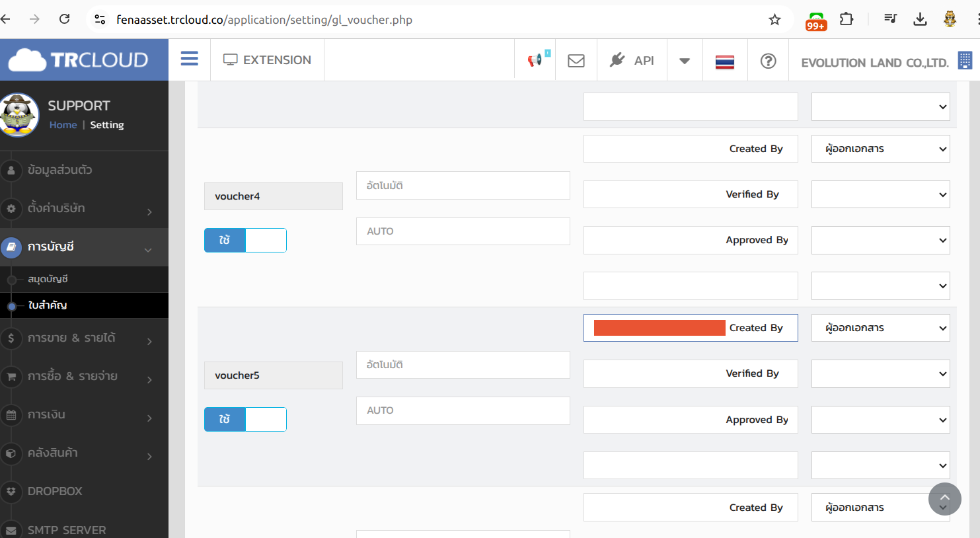Open the API plug menu
Viewport: 980px width, 538px height.
point(632,60)
